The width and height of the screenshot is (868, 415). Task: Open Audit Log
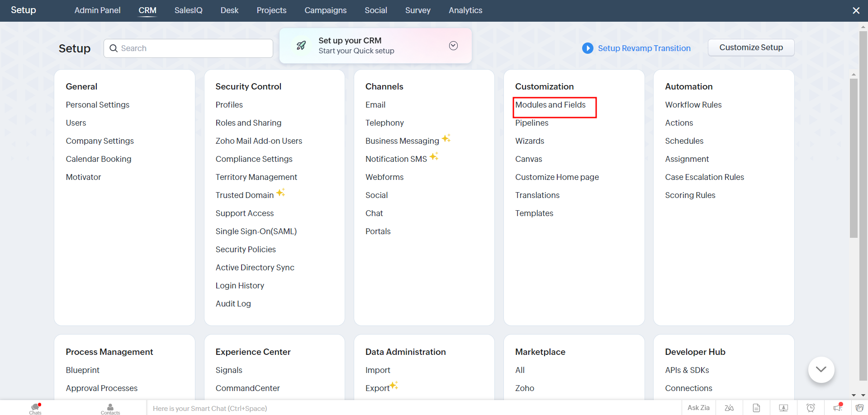[x=233, y=304]
